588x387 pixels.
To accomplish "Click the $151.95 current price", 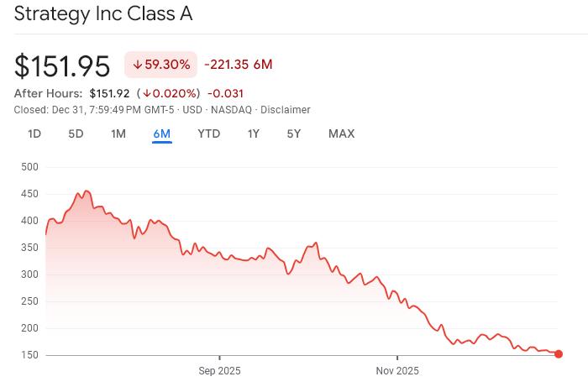I will tap(63, 65).
